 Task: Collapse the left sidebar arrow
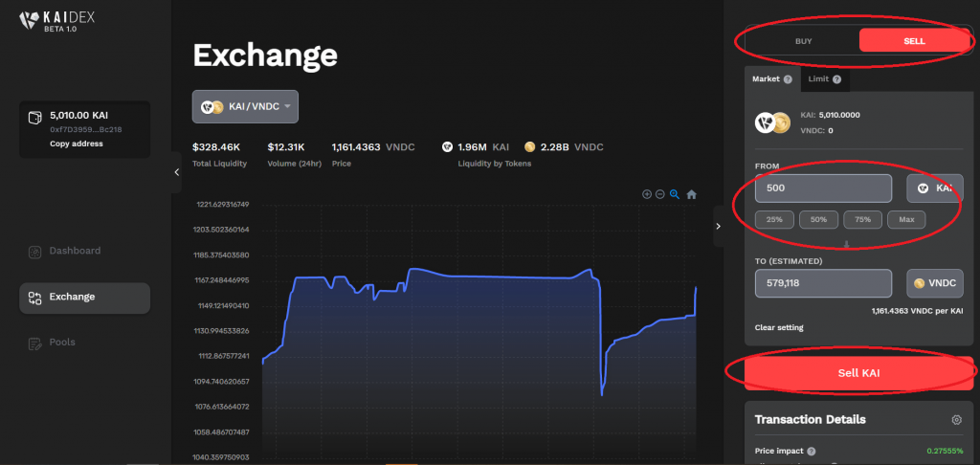coord(176,172)
